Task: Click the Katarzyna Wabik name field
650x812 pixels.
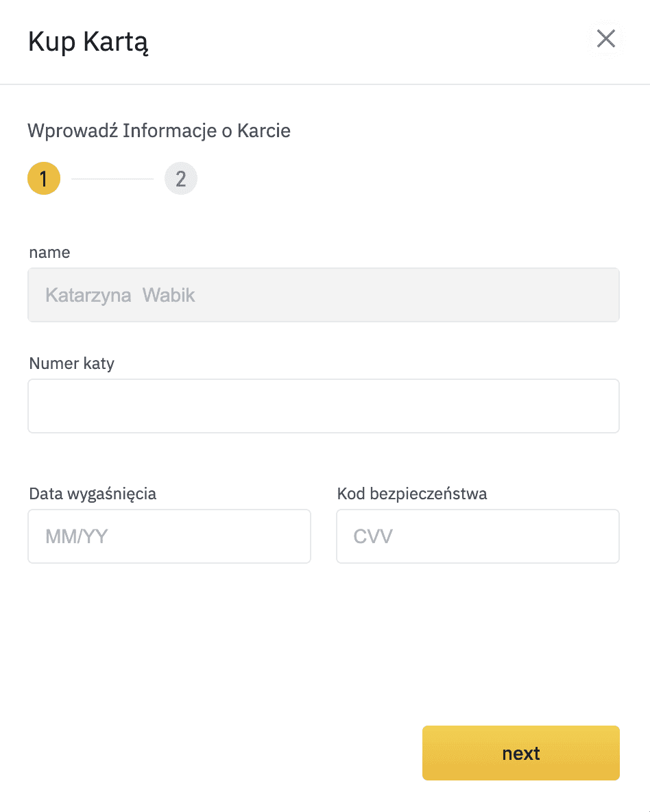Action: 324,295
